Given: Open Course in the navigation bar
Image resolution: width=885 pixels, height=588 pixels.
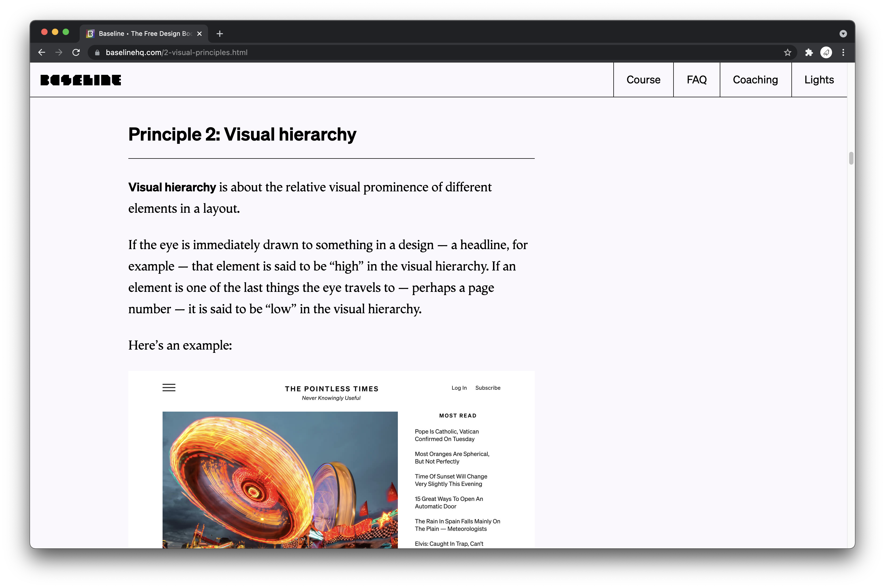Looking at the screenshot, I should [643, 80].
